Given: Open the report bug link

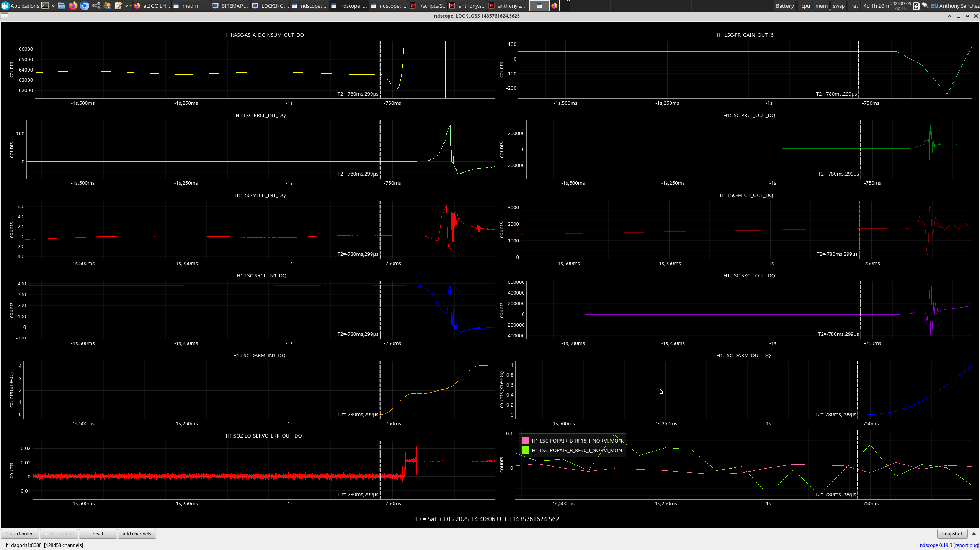Looking at the screenshot, I should tap(966, 545).
